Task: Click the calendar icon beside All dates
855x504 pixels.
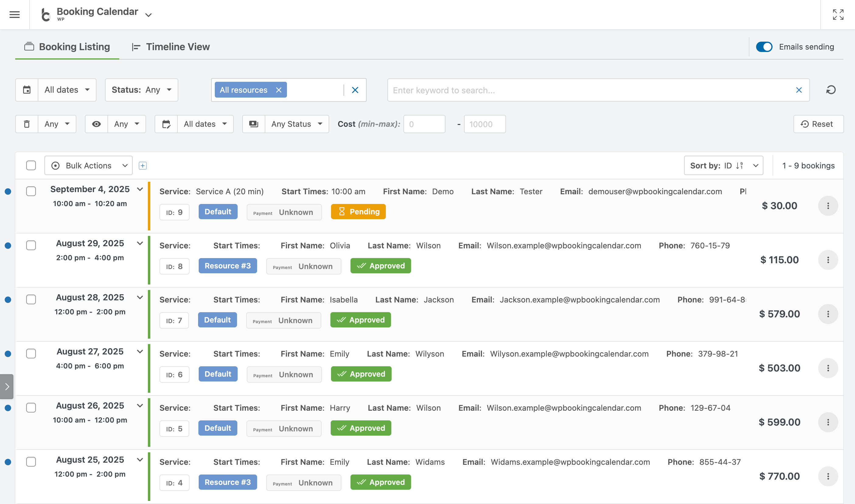Action: point(27,90)
